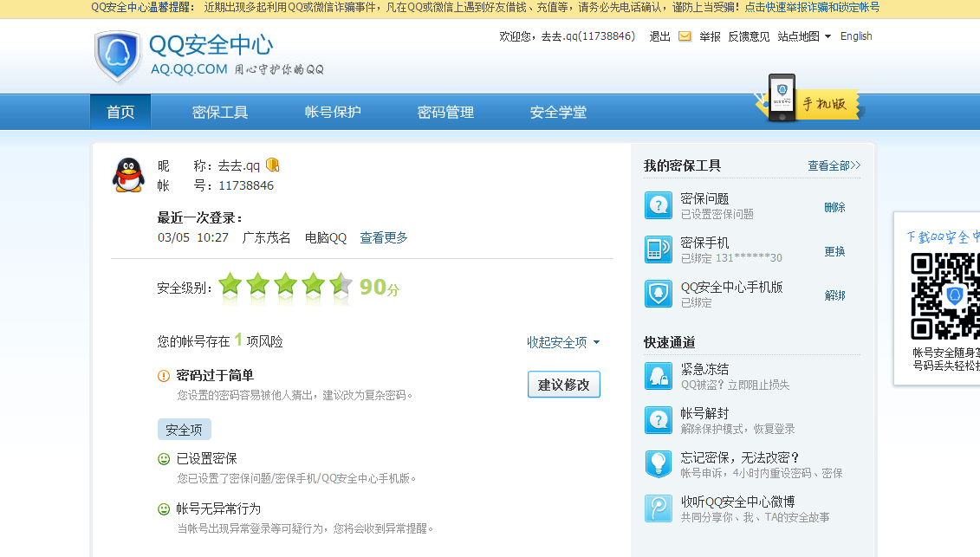Click the 建议修改 button
The image size is (980, 557).
click(x=564, y=385)
